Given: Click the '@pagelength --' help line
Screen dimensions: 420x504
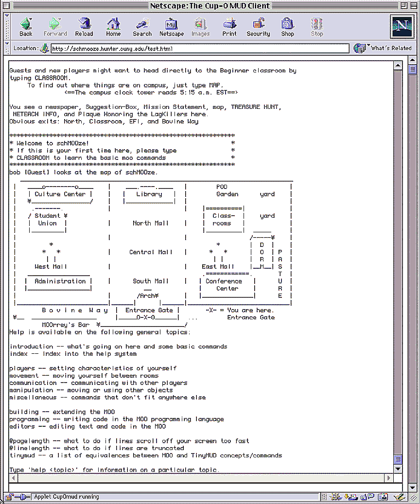Looking at the screenshot, I should point(129,441).
